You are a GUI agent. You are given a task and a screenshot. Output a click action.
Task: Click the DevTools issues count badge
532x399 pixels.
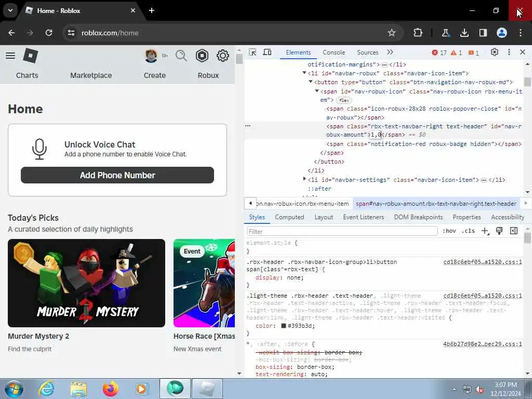(474, 52)
